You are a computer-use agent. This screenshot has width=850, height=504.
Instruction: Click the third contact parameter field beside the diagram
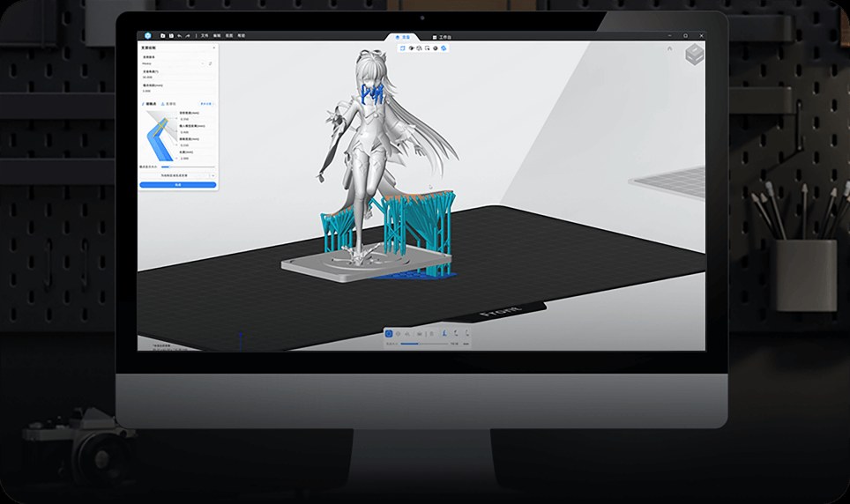coord(197,145)
